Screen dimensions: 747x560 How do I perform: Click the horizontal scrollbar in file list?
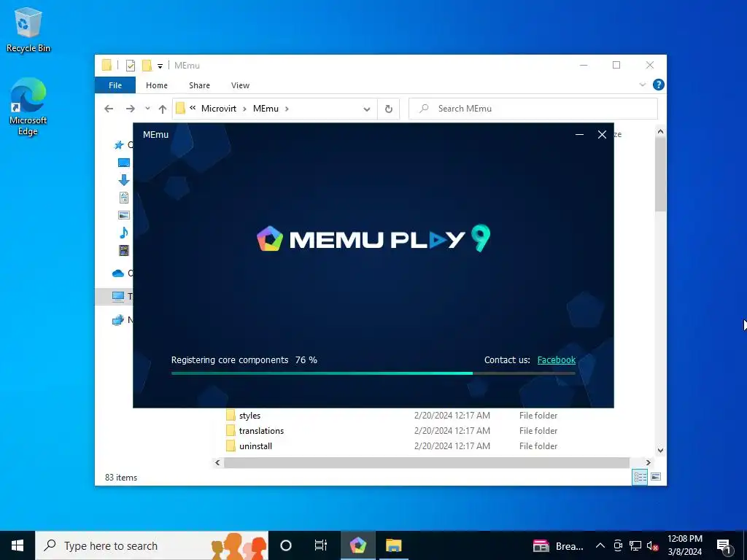click(426, 462)
